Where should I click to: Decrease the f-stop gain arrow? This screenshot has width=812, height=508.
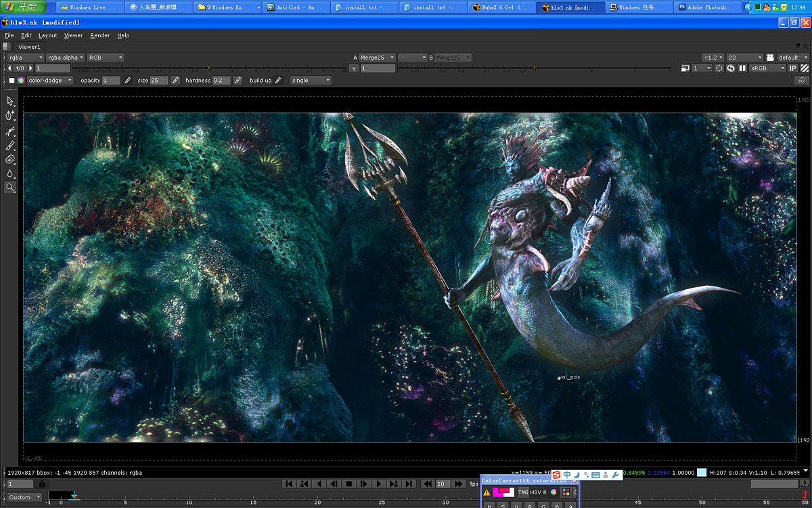(x=9, y=68)
